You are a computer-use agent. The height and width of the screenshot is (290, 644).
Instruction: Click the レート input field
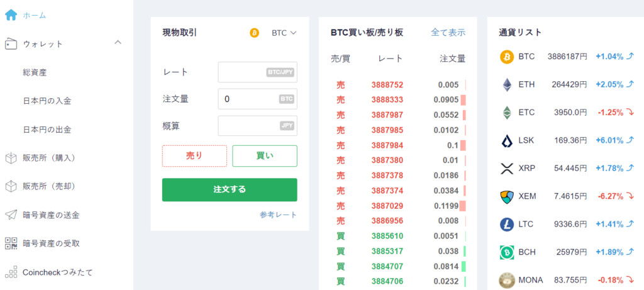(257, 72)
